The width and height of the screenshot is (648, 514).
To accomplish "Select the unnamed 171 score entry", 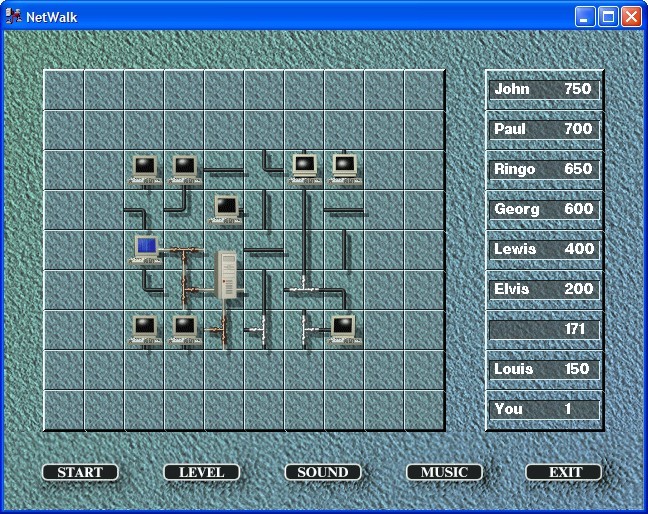I will coord(544,330).
